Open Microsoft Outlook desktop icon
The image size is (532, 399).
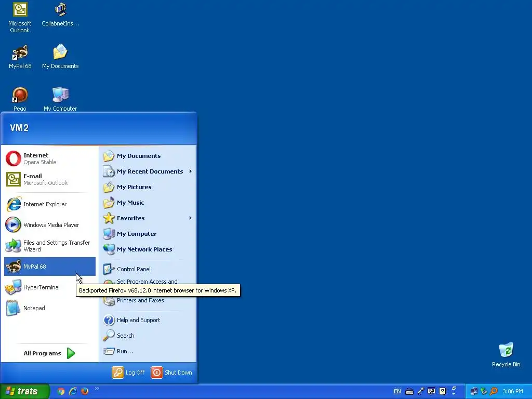[20, 18]
